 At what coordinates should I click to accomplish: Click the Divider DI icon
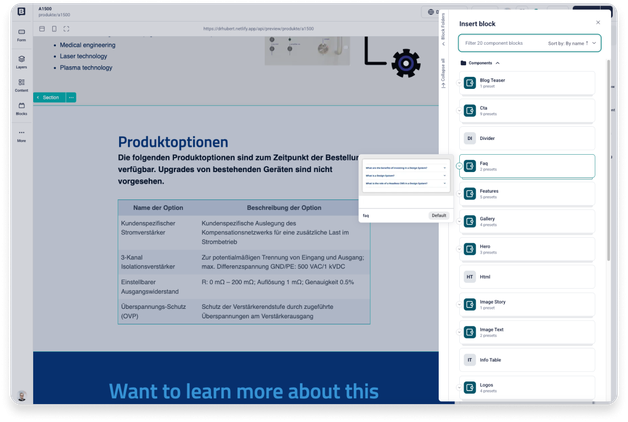click(469, 138)
